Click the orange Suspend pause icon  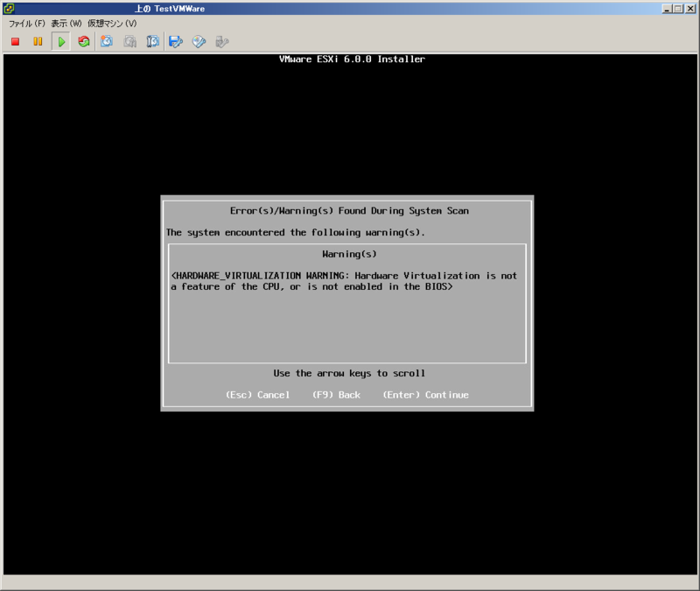point(38,41)
